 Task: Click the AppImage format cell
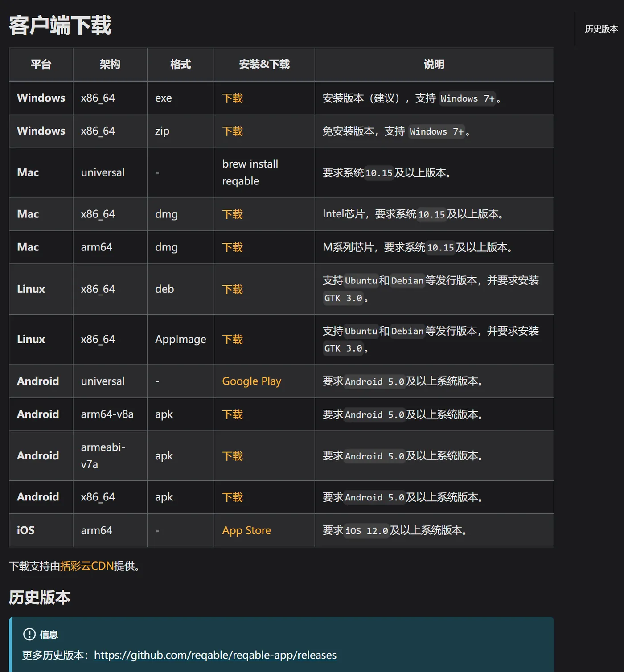click(181, 340)
